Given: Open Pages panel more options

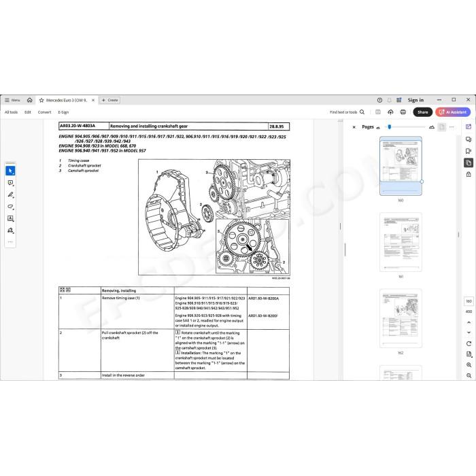Looking at the screenshot, I should pyautogui.click(x=452, y=127).
